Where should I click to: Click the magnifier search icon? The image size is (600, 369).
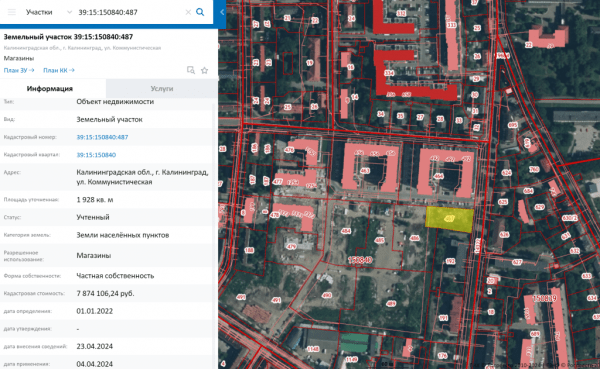click(200, 12)
